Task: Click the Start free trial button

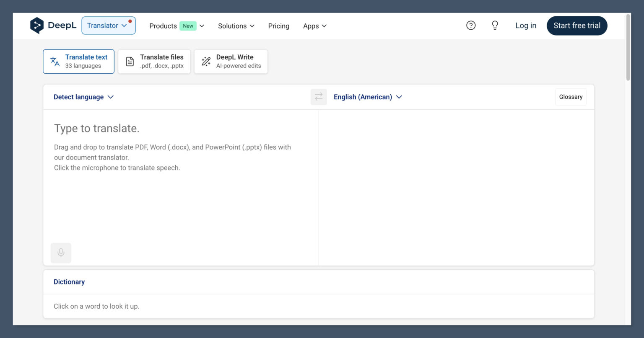Action: tap(577, 26)
